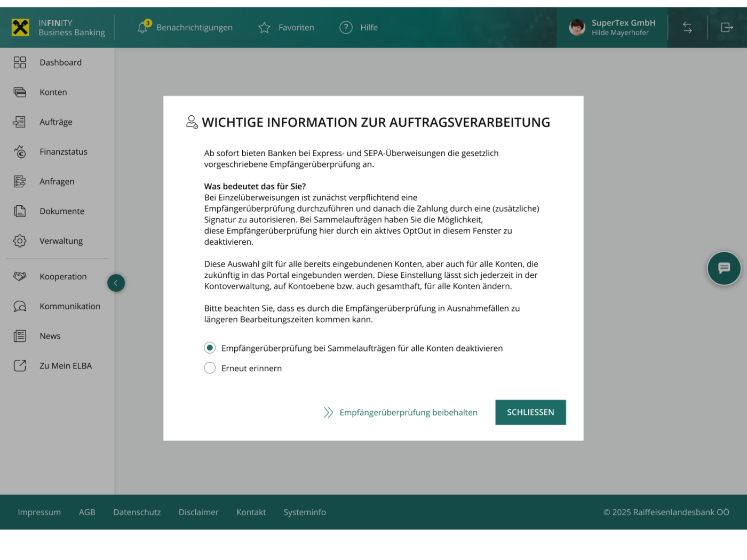
Task: Click the notifications bell icon
Action: pos(142,27)
